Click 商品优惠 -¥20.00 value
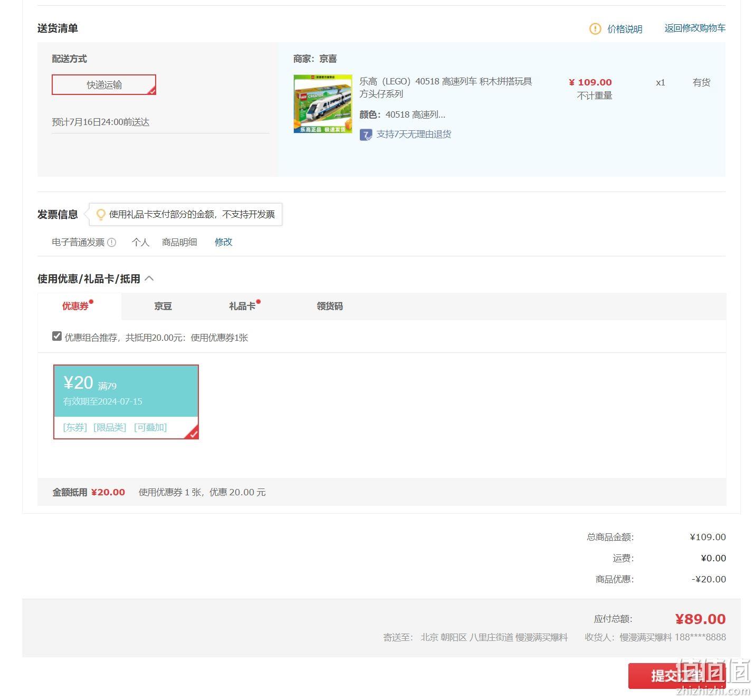The image size is (755, 700). pos(709,579)
